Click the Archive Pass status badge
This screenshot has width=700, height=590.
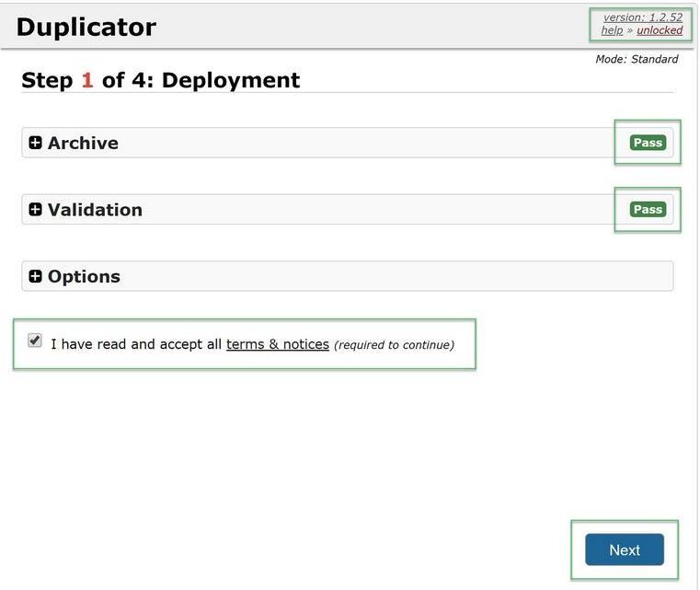[x=648, y=143]
